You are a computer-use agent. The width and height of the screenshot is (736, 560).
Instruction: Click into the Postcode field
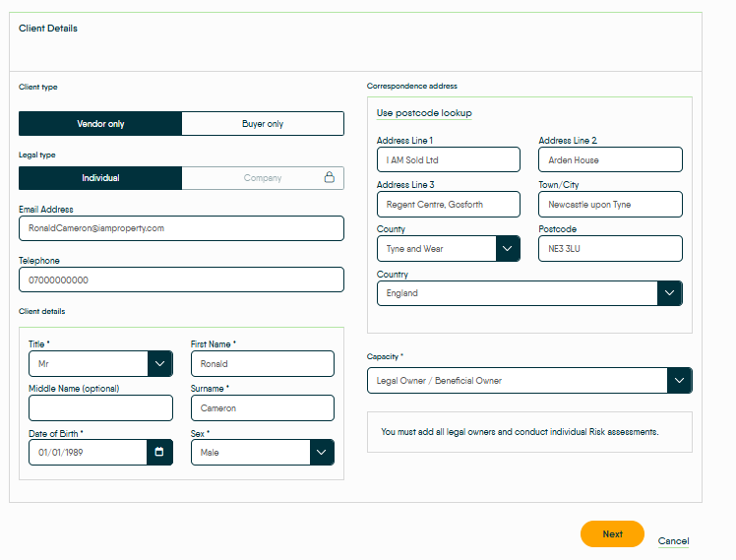(x=610, y=248)
